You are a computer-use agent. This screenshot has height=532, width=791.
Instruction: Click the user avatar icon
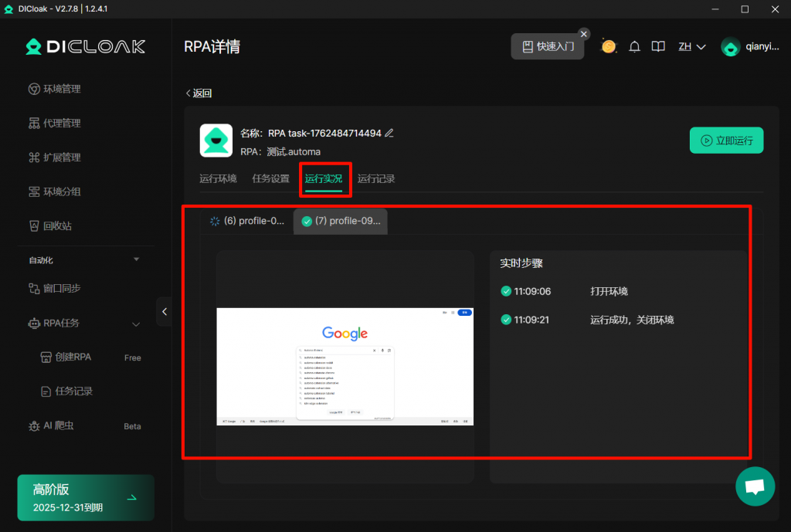(730, 47)
